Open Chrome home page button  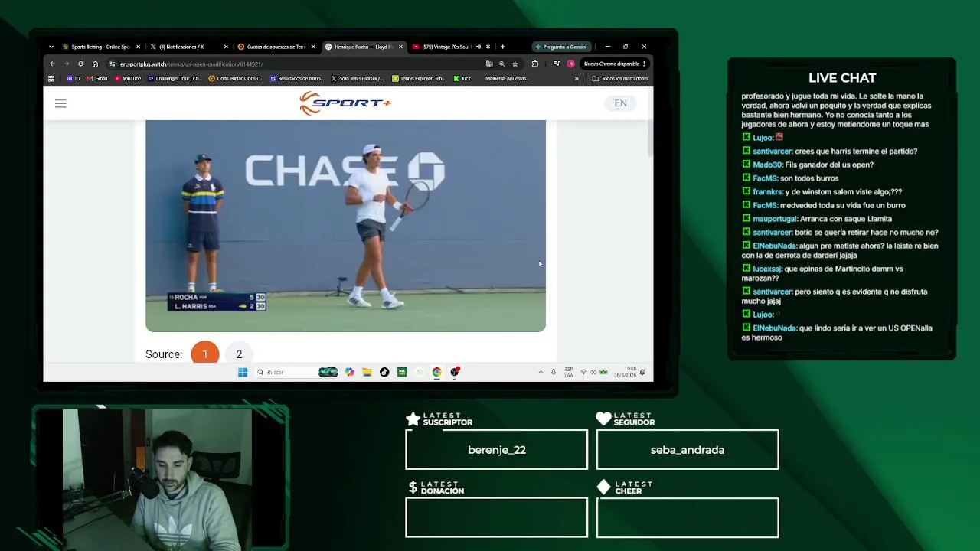95,64
